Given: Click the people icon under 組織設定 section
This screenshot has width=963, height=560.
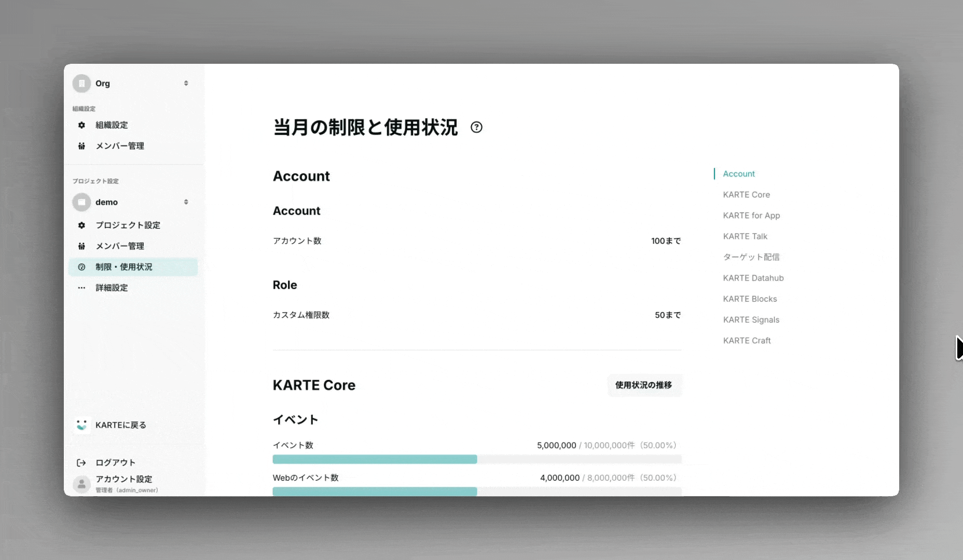Looking at the screenshot, I should pos(81,146).
